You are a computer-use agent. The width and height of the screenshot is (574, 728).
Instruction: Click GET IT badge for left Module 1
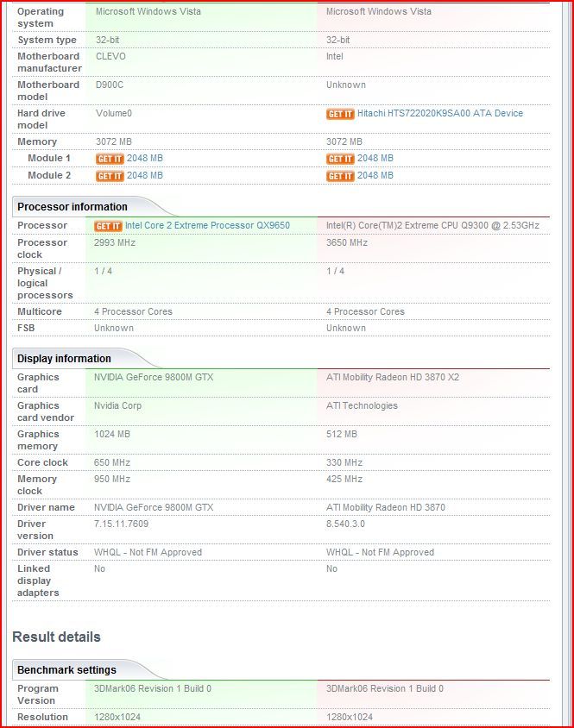pyautogui.click(x=110, y=159)
